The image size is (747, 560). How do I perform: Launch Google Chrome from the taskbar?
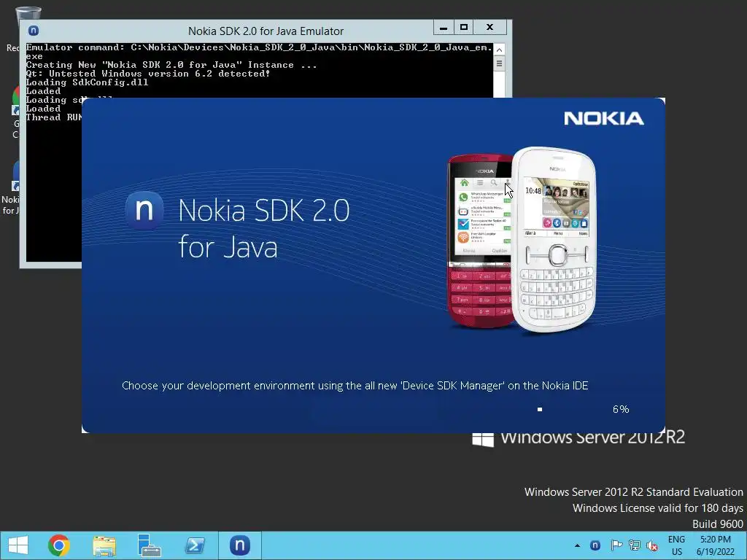[59, 545]
